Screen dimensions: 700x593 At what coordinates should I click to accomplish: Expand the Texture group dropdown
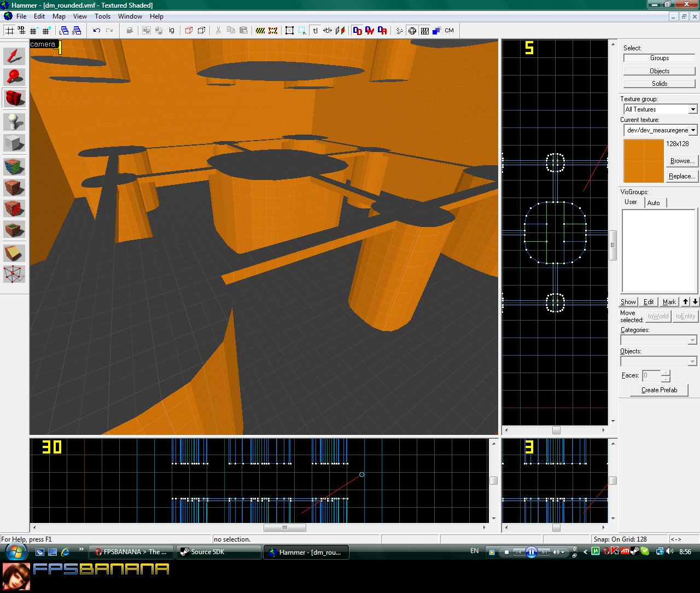[692, 109]
